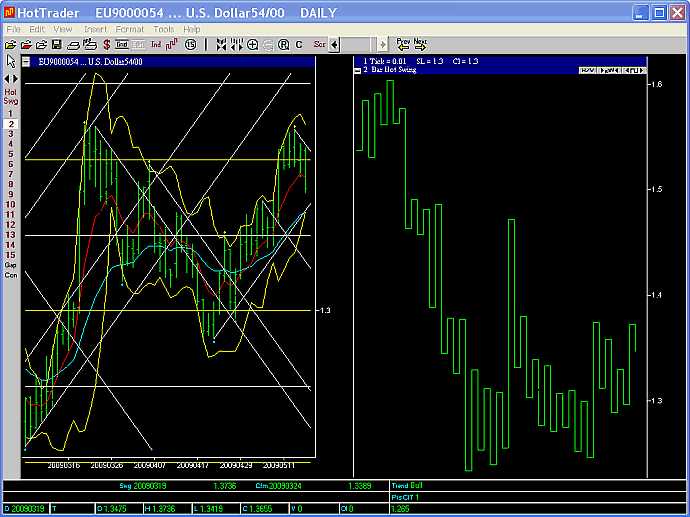Open the Format menu
The width and height of the screenshot is (690, 517).
tap(130, 29)
